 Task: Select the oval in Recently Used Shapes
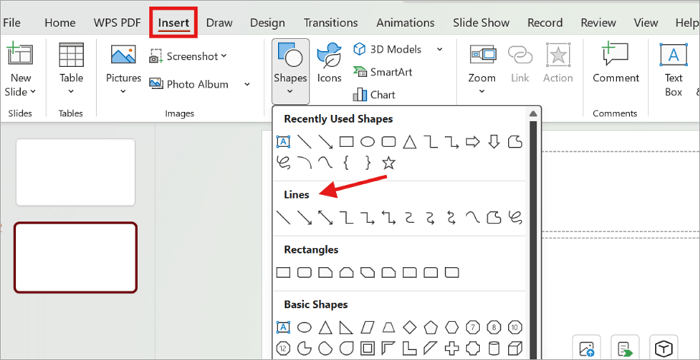[367, 142]
